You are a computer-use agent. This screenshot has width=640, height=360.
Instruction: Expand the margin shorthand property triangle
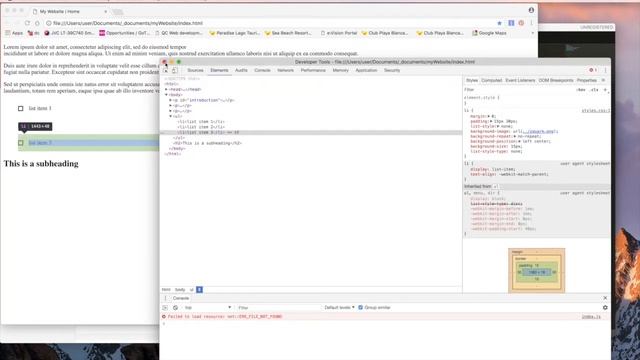point(489,116)
